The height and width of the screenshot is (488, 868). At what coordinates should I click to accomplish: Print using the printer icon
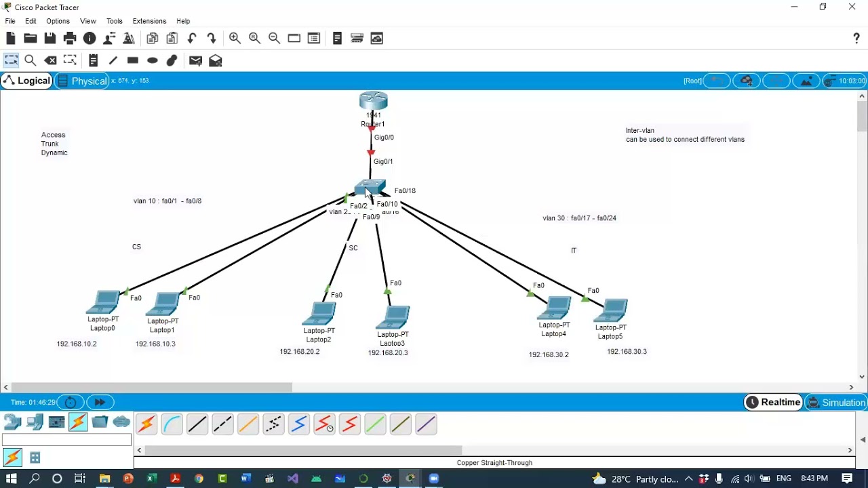point(70,39)
